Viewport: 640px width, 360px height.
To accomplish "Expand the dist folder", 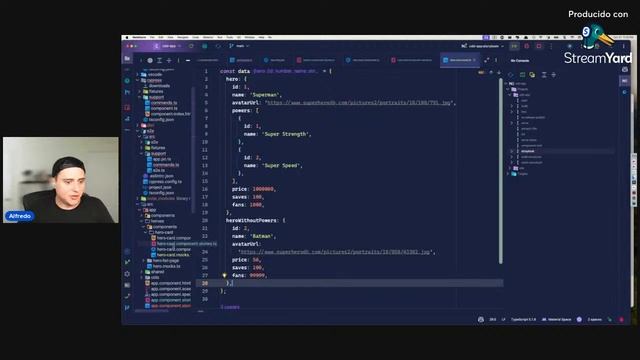I will [x=138, y=125].
